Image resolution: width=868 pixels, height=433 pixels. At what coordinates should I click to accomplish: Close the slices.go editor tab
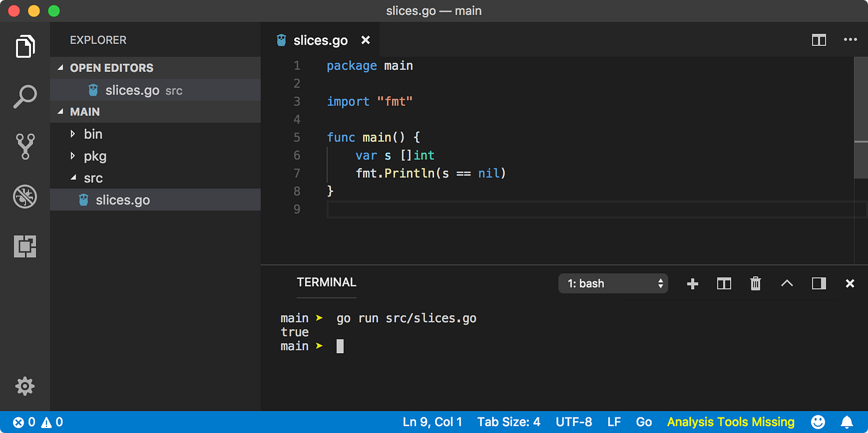click(x=366, y=40)
